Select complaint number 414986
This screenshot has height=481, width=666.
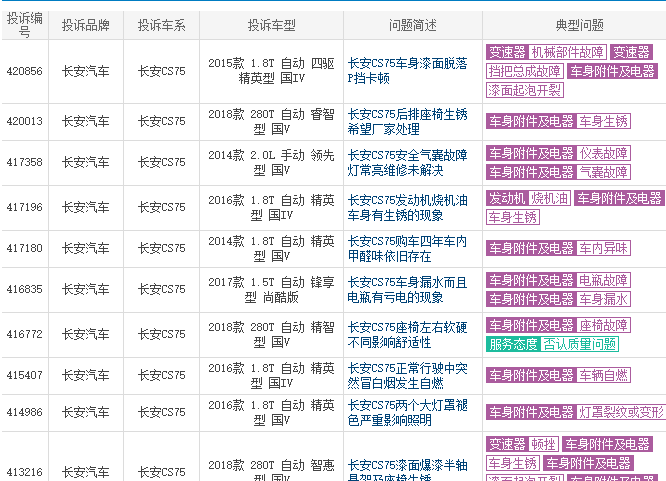[x=25, y=412]
